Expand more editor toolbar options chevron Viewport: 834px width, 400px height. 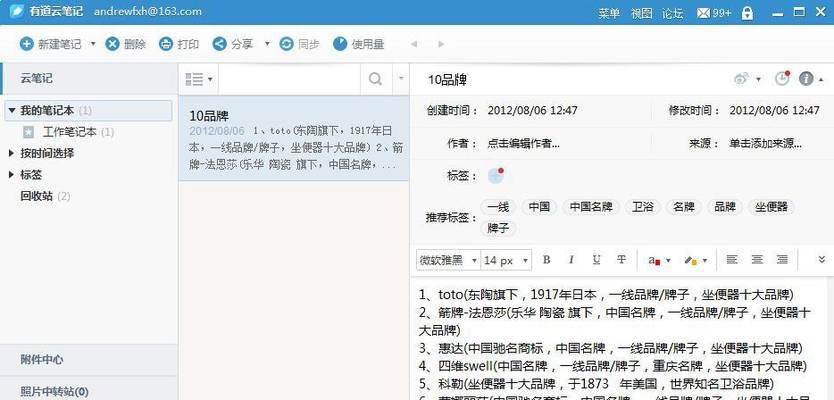(821, 260)
